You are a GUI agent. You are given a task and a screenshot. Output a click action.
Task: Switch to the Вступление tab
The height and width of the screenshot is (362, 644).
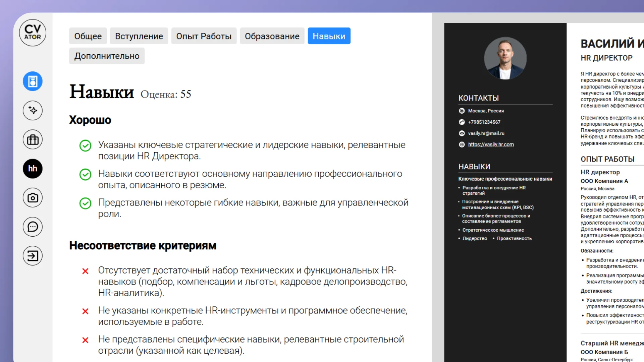(139, 36)
